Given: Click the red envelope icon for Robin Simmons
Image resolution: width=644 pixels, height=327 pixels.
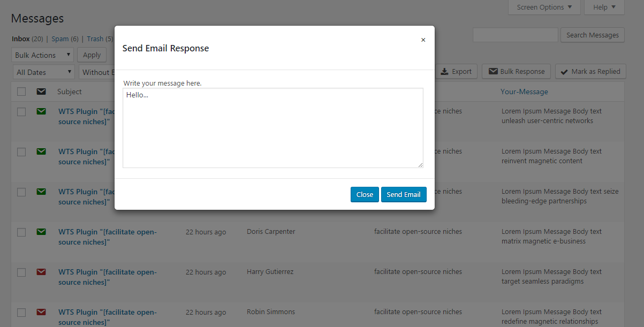Looking at the screenshot, I should (x=41, y=312).
